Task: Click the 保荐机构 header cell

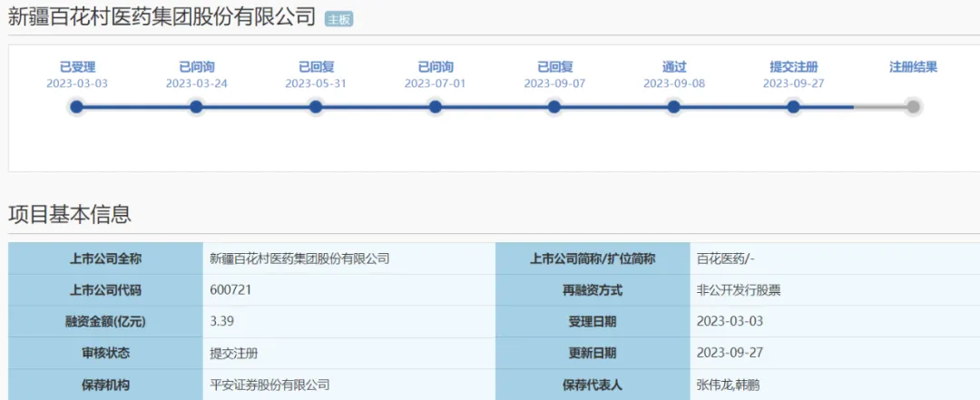Action: pos(105,385)
